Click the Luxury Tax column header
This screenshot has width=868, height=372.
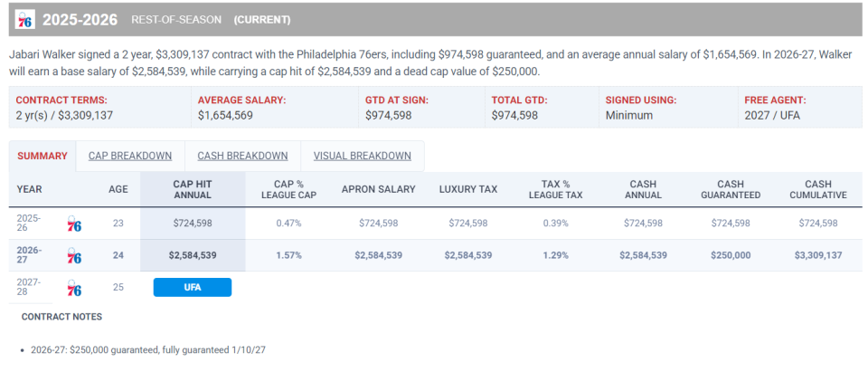point(468,189)
